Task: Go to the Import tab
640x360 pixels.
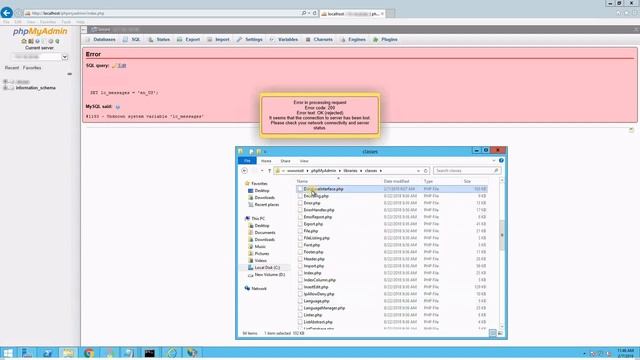Action: coord(218,40)
